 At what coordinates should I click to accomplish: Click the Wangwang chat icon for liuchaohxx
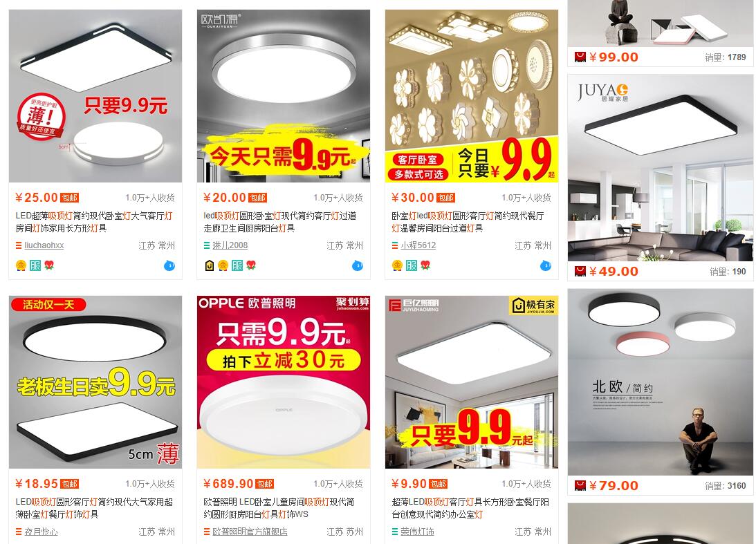[169, 265]
